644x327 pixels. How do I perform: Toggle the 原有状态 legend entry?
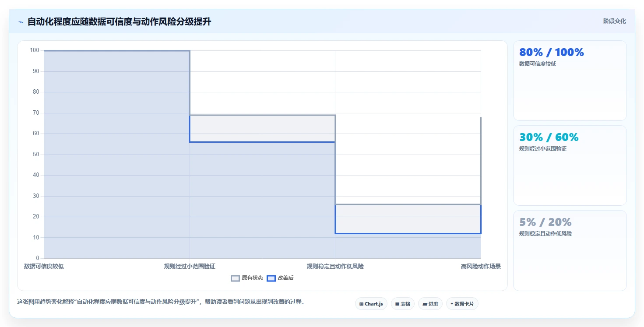tap(247, 278)
